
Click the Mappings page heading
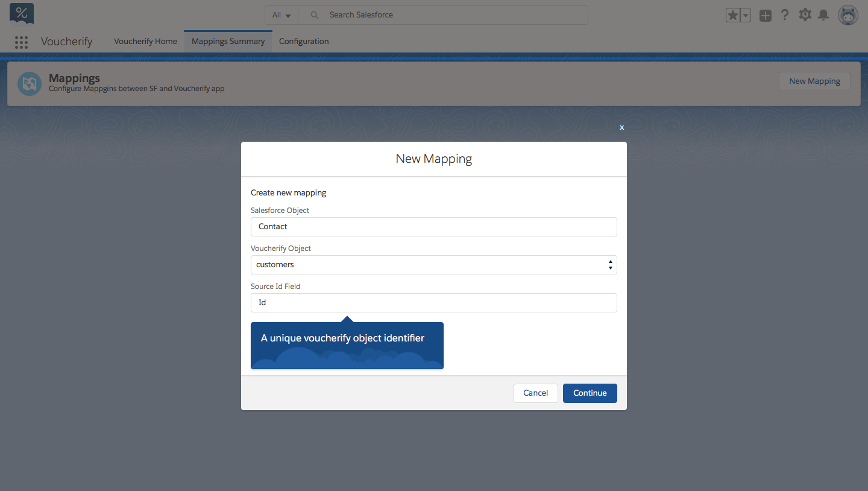pyautogui.click(x=74, y=78)
